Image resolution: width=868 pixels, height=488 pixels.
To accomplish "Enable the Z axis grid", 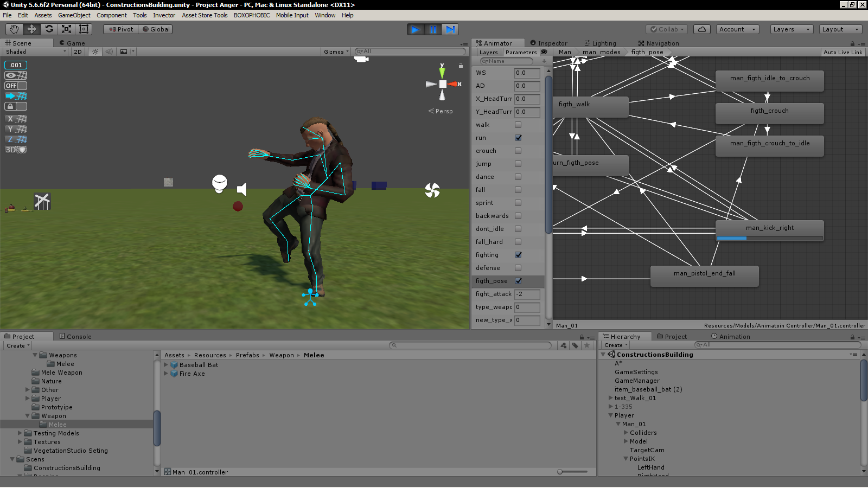I will 16,139.
